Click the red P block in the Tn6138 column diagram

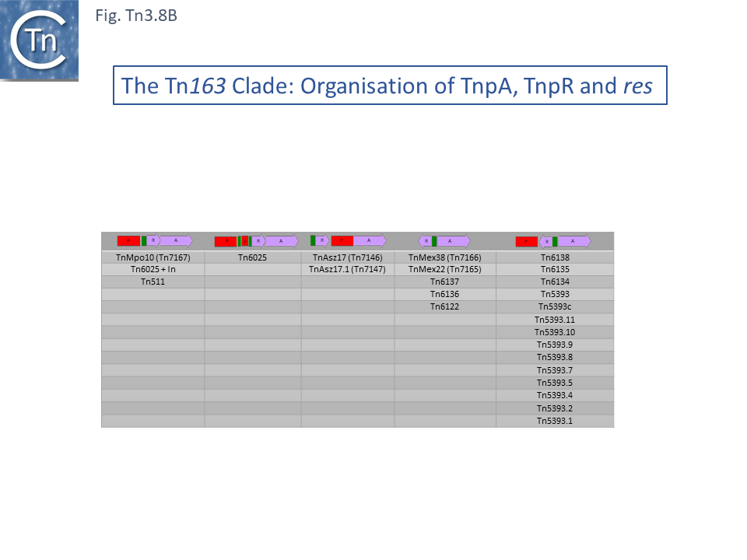(526, 241)
